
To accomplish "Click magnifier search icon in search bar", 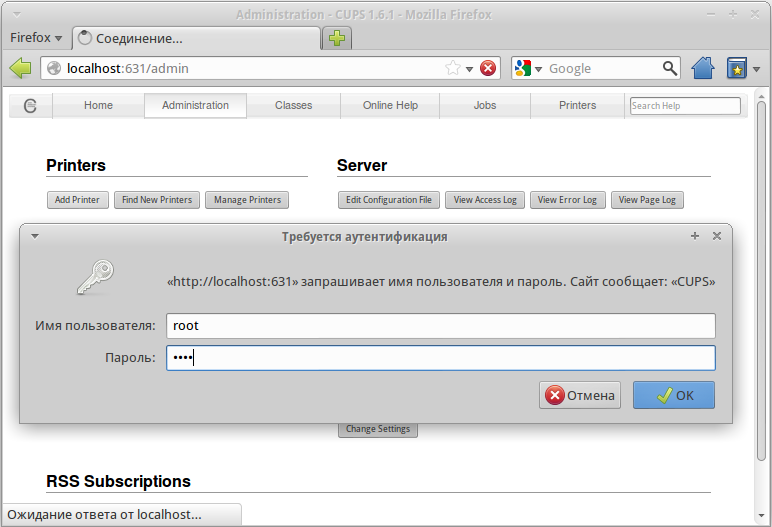I will click(x=670, y=68).
